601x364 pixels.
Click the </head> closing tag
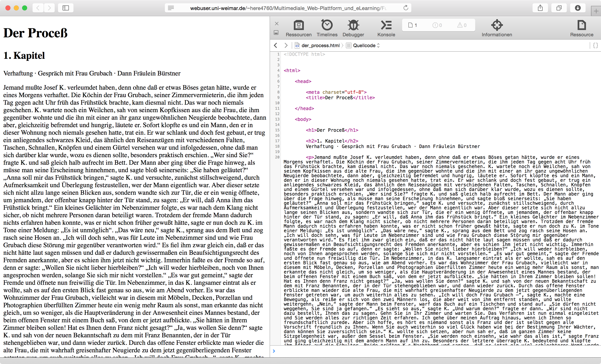click(x=304, y=108)
